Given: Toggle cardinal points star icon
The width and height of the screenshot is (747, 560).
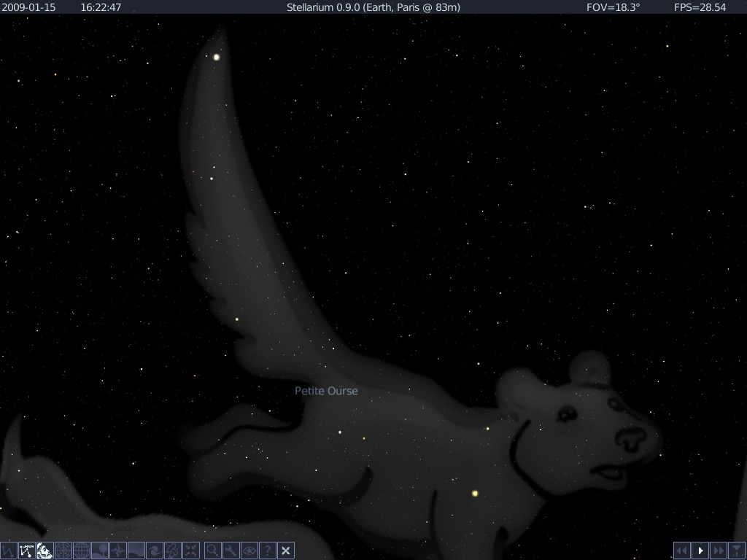Looking at the screenshot, I should pyautogui.click(x=117, y=551).
